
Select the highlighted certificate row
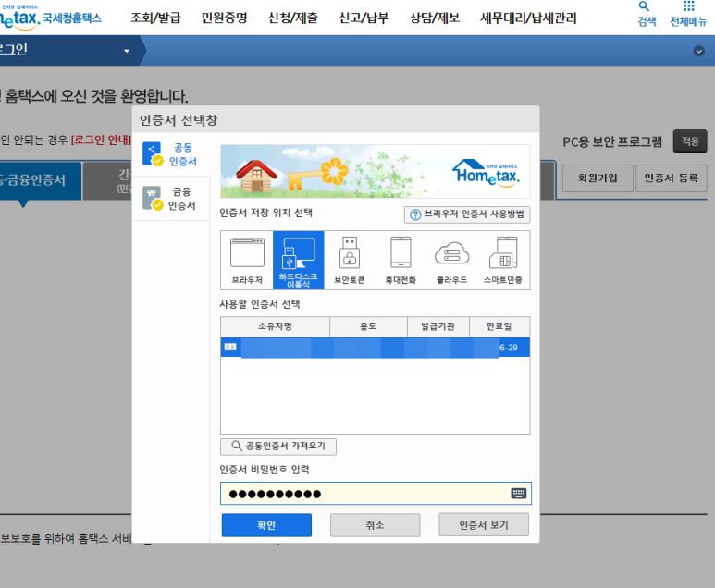click(375, 348)
